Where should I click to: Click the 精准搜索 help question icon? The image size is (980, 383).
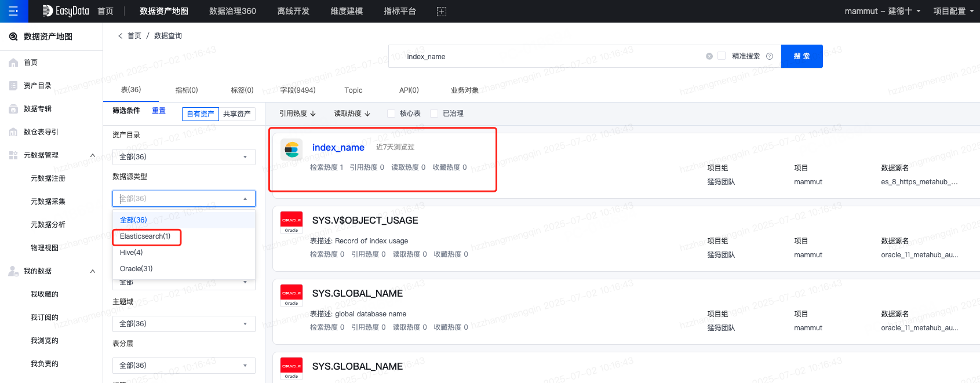pyautogui.click(x=770, y=56)
